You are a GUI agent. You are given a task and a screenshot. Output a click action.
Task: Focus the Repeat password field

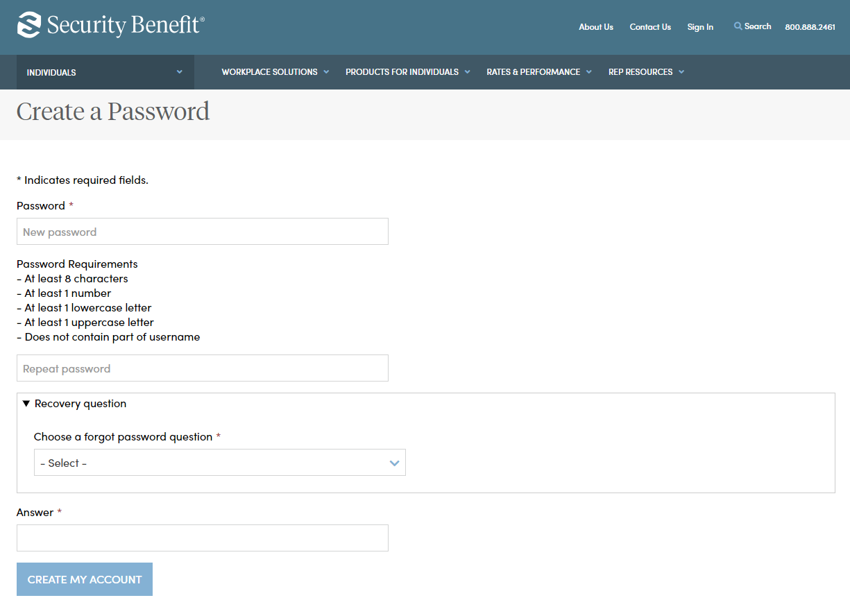pos(203,368)
